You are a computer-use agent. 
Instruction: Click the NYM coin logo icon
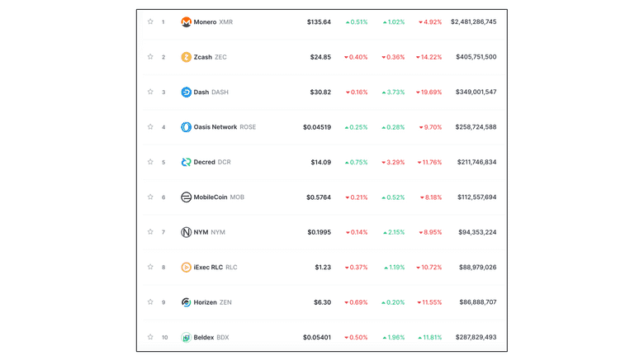[x=186, y=232]
